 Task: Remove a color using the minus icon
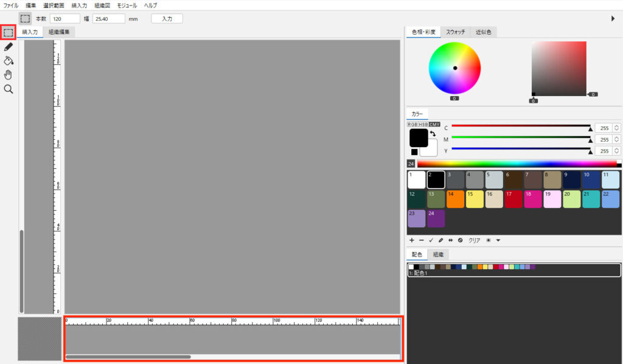tap(421, 240)
